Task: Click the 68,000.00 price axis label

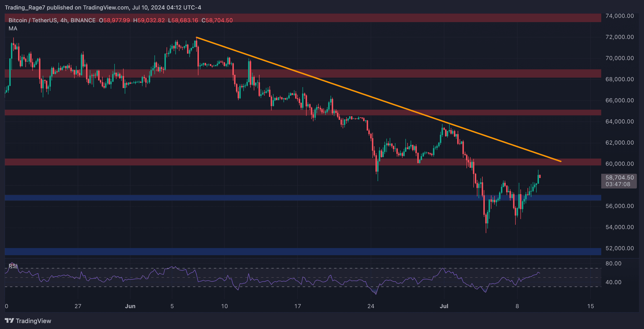Action: pos(620,79)
